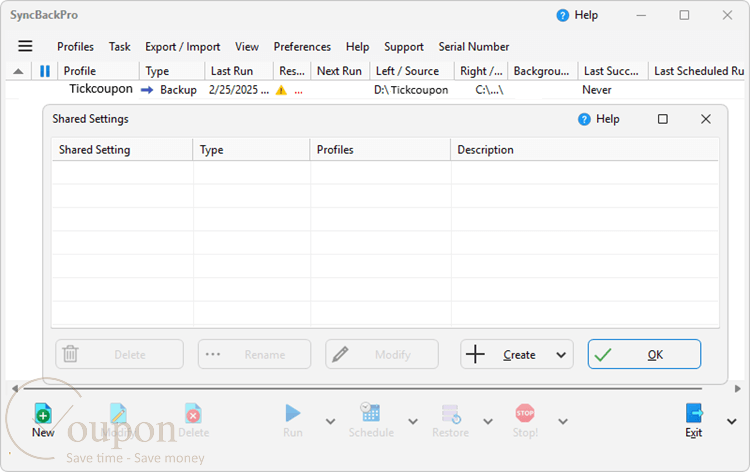Click the Modify profile toolbar icon
Image resolution: width=750 pixels, height=472 pixels.
click(x=118, y=413)
